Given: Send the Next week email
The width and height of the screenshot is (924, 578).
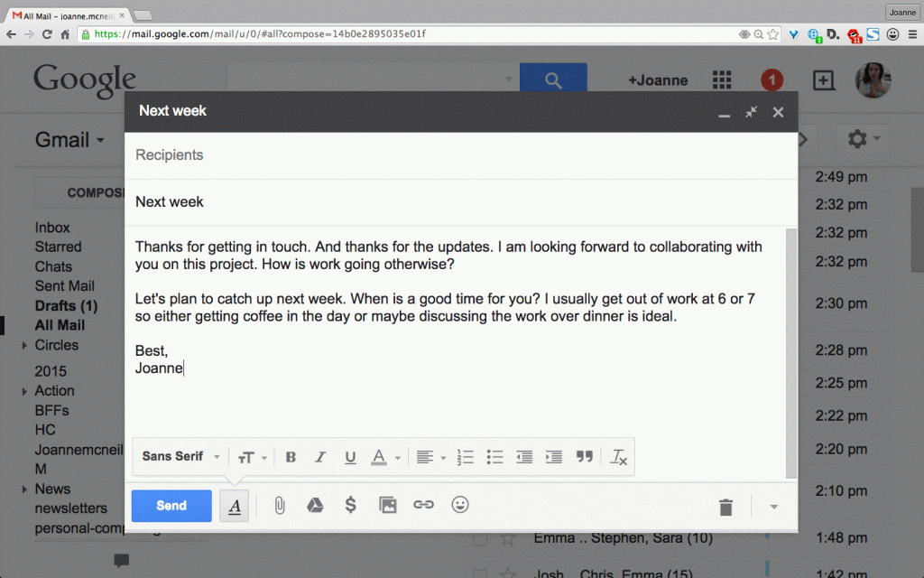Looking at the screenshot, I should pos(171,506).
